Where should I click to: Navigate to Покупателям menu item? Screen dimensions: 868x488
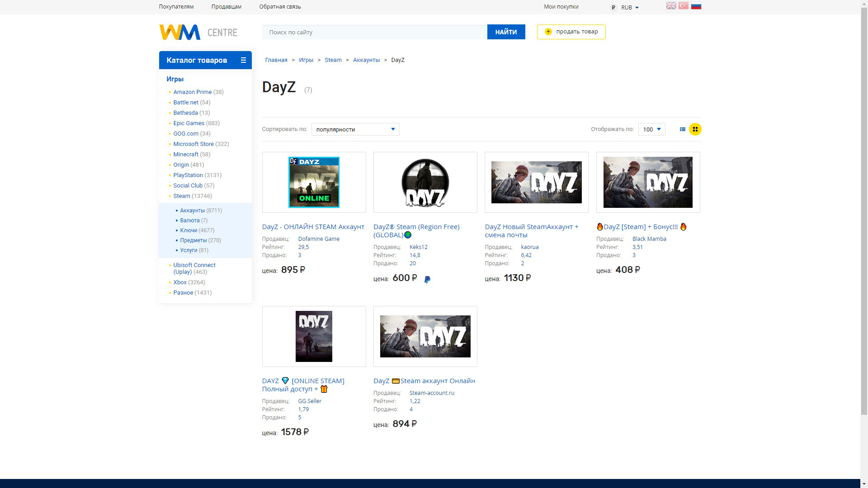click(x=176, y=7)
